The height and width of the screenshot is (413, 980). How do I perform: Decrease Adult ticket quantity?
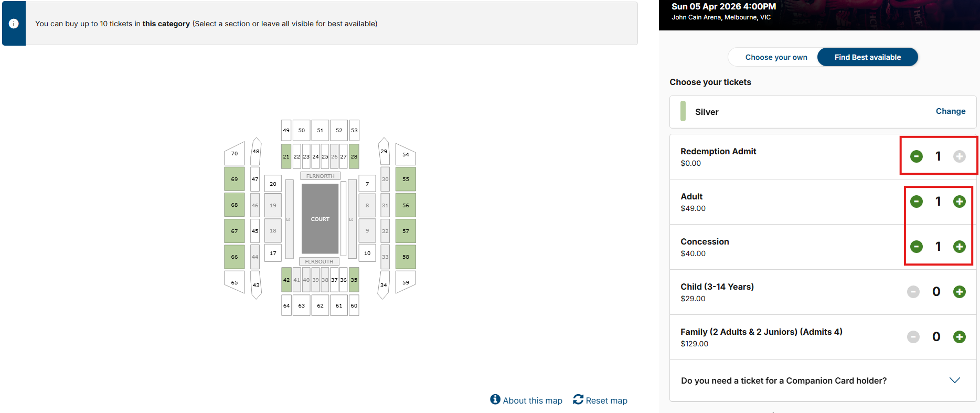916,202
